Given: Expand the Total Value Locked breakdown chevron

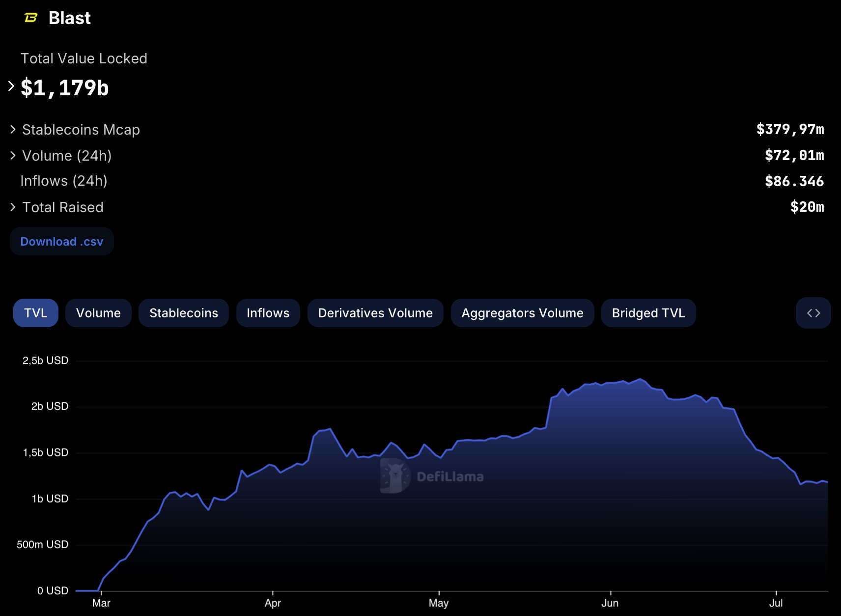Looking at the screenshot, I should (11, 86).
